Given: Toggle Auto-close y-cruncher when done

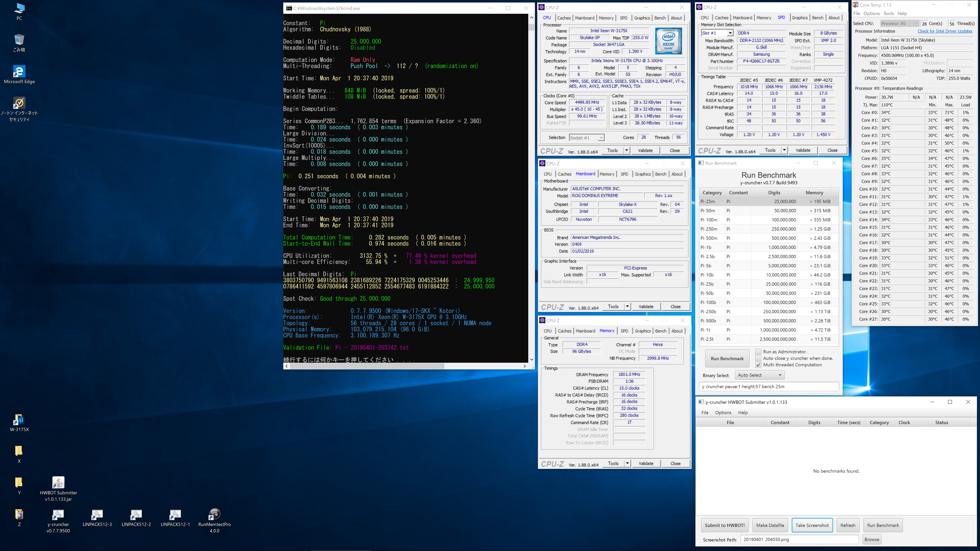Looking at the screenshot, I should [x=758, y=358].
